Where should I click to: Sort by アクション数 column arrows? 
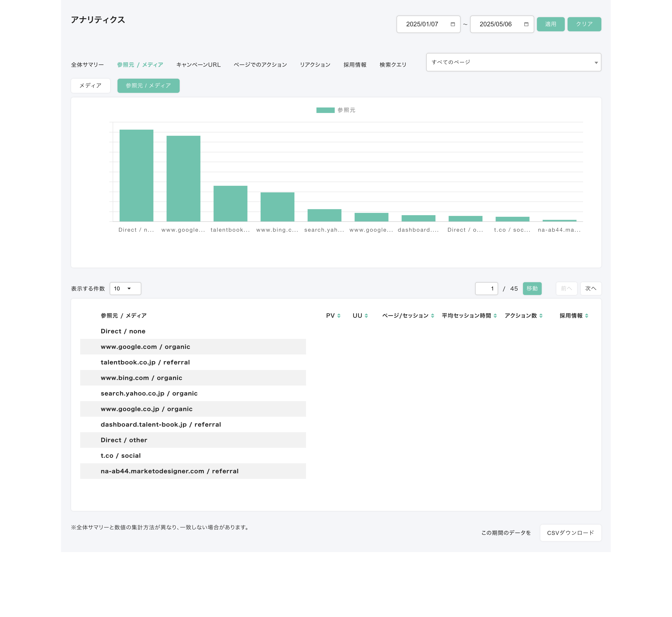pyautogui.click(x=541, y=316)
